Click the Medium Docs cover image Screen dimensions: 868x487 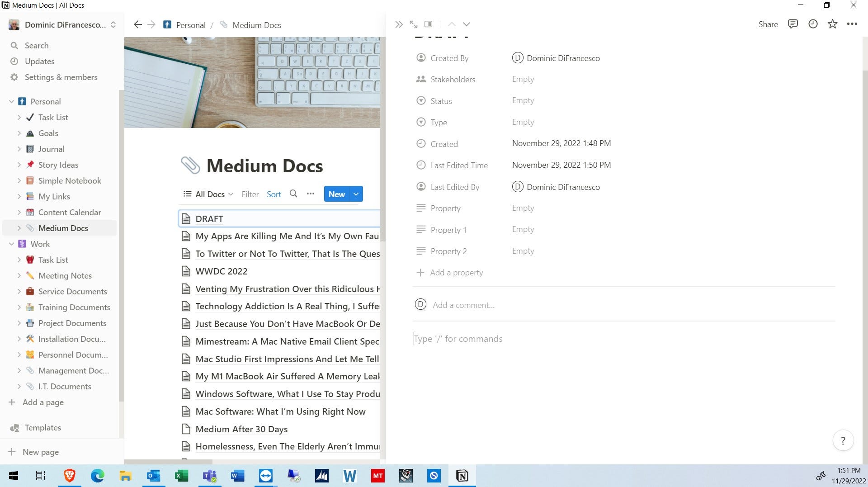(252, 82)
